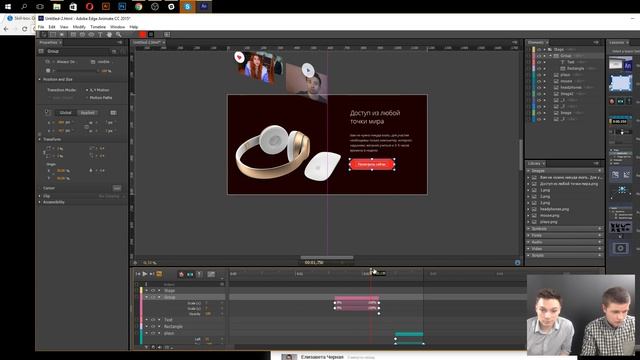Screen dimensions: 640x360
Task: Open Opera from the taskbar
Action: (x=89, y=7)
